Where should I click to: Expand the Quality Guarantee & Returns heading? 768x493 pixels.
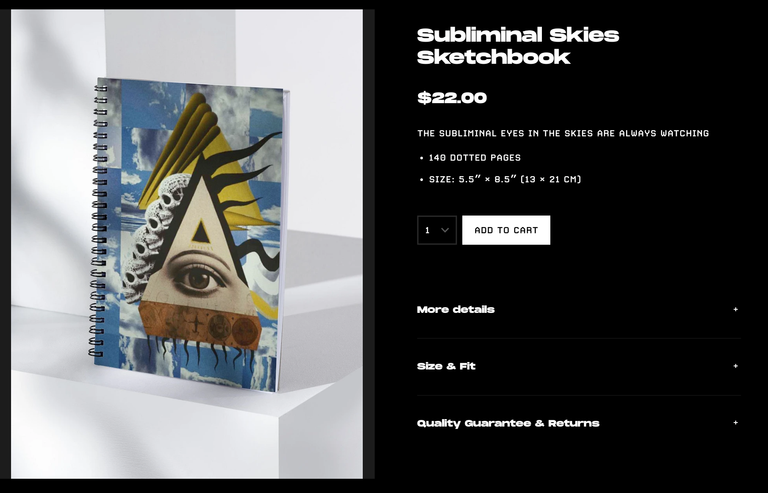pos(508,423)
